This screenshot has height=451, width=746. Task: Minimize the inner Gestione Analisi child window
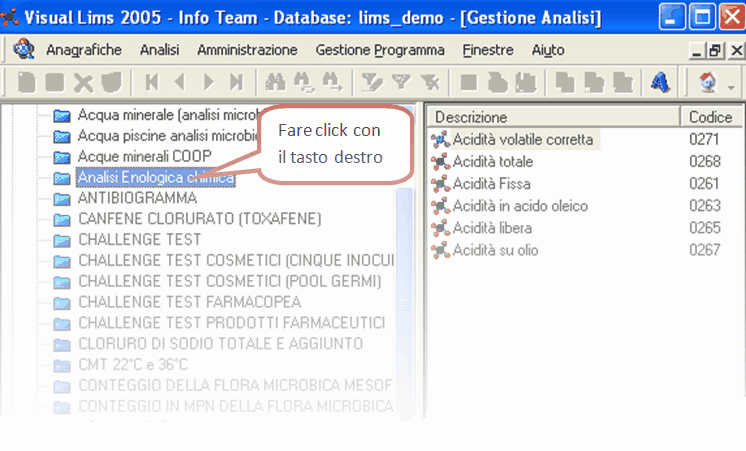tap(697, 50)
